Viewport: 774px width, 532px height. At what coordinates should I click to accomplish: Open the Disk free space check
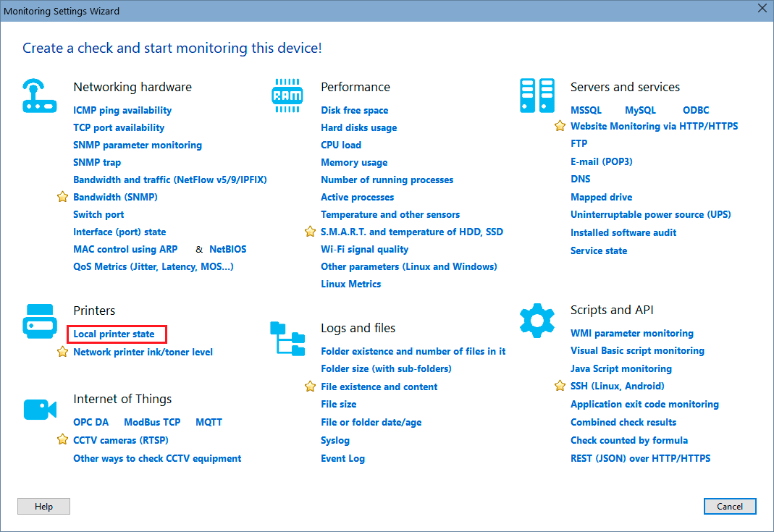click(354, 110)
